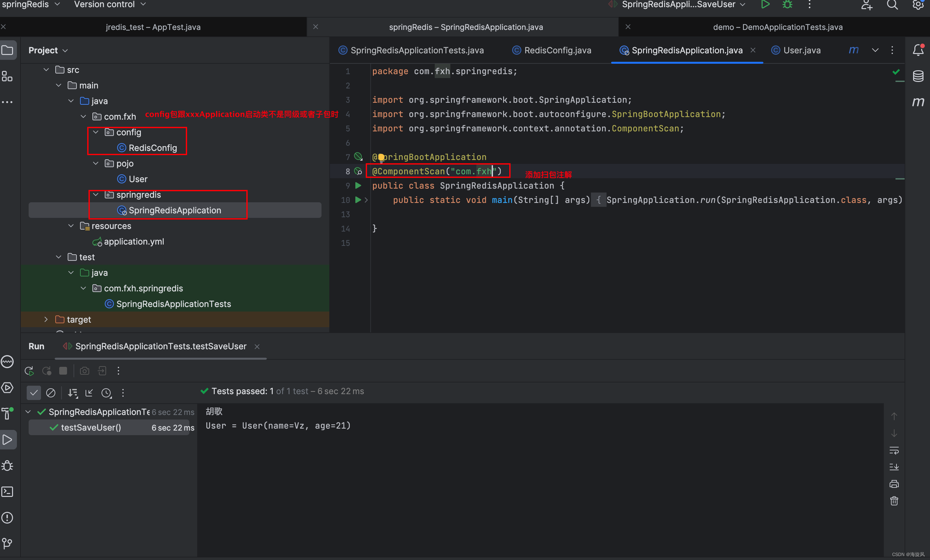Image resolution: width=930 pixels, height=560 pixels.
Task: Print the console output
Action: [x=894, y=484]
